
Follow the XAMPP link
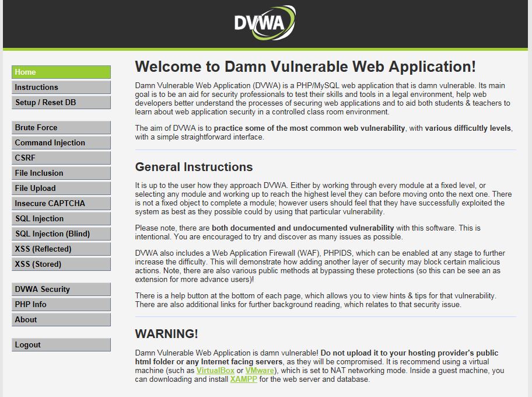pyautogui.click(x=244, y=379)
